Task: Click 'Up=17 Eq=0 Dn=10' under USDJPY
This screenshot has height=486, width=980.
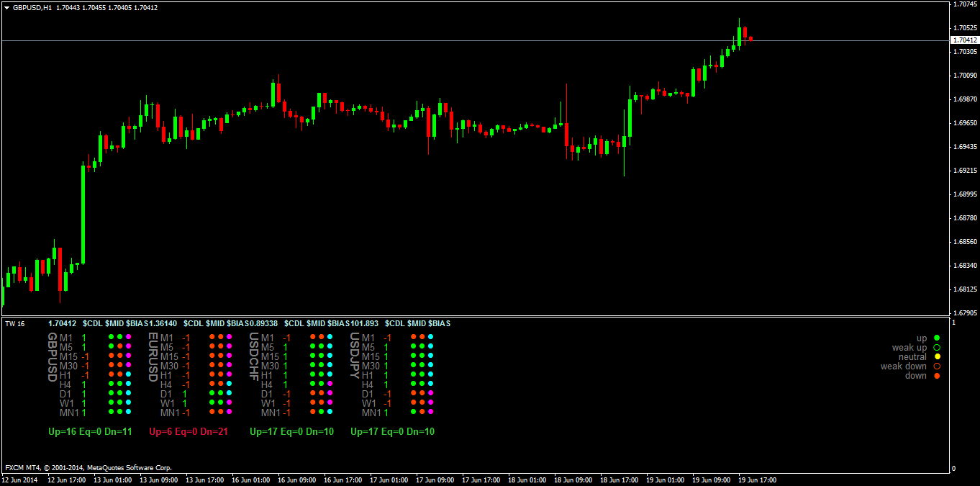Action: pos(392,432)
